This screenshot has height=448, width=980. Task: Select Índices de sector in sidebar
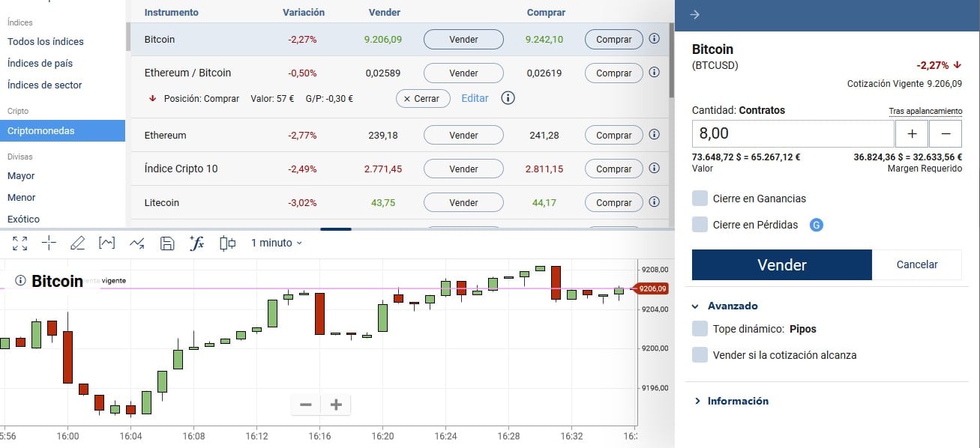coord(44,85)
